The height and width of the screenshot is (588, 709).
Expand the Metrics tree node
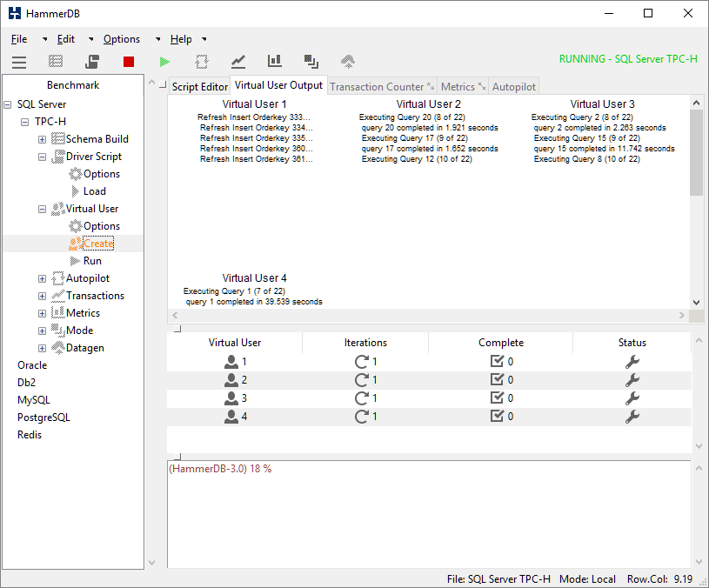[x=42, y=314]
